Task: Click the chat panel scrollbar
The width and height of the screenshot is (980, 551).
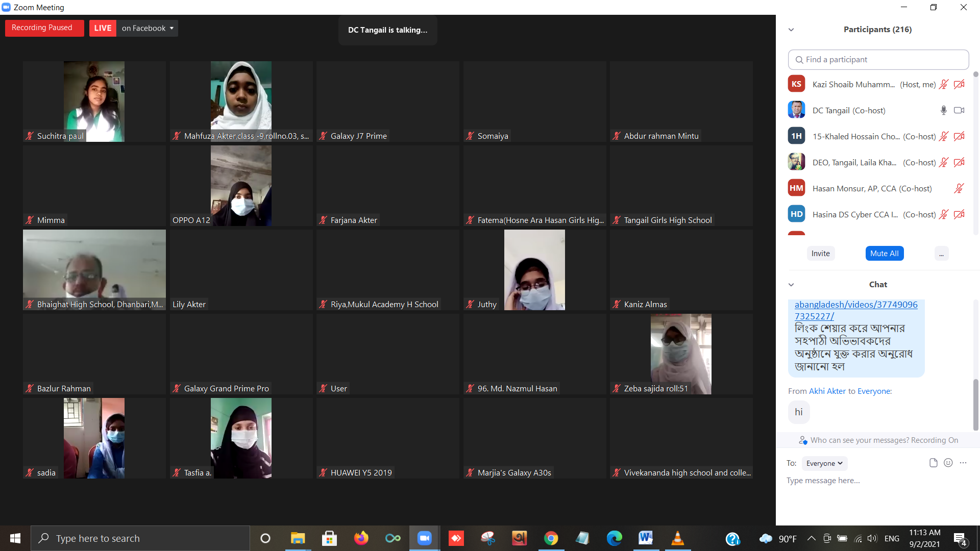Action: [x=976, y=405]
